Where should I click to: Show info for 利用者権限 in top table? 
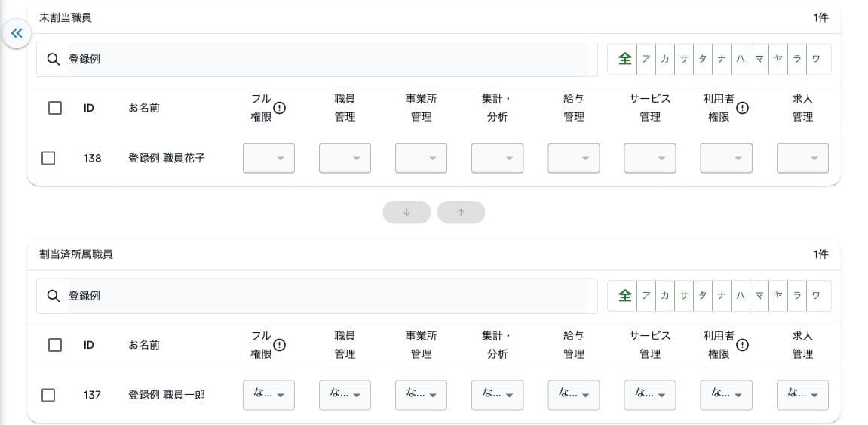tap(742, 108)
